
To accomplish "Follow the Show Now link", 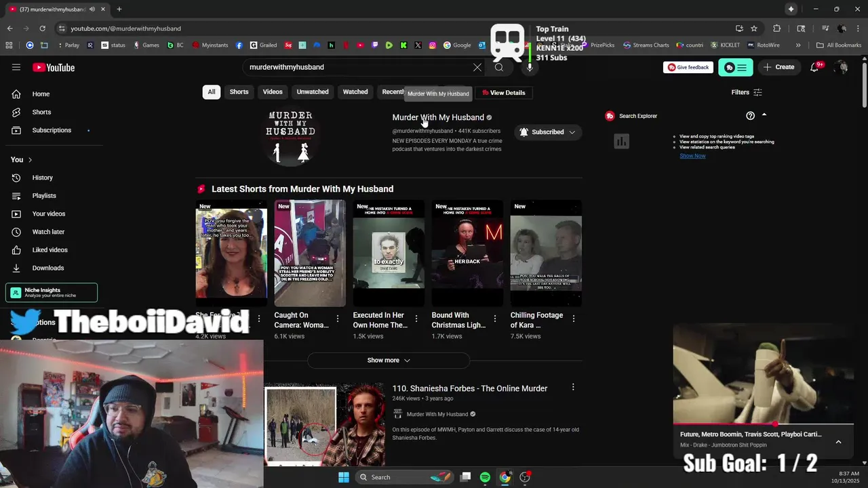I will [x=692, y=156].
